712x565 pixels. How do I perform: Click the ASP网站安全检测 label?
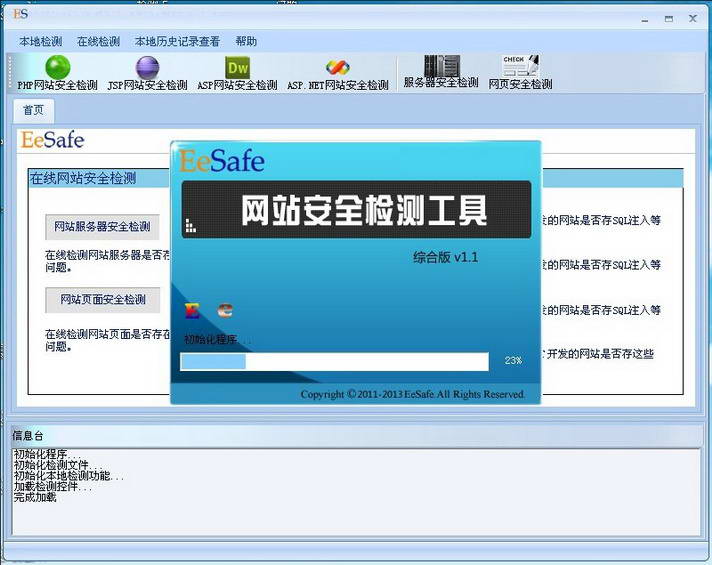coord(237,85)
